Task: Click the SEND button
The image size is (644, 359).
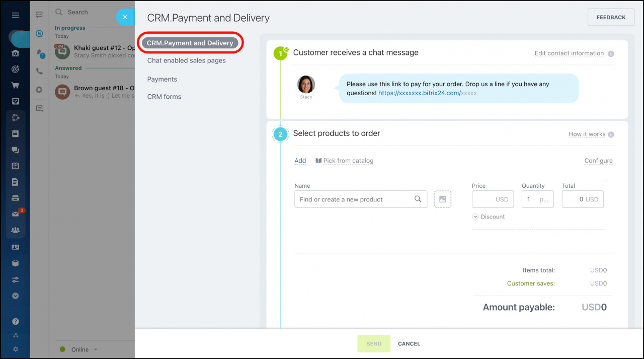Action: [374, 344]
